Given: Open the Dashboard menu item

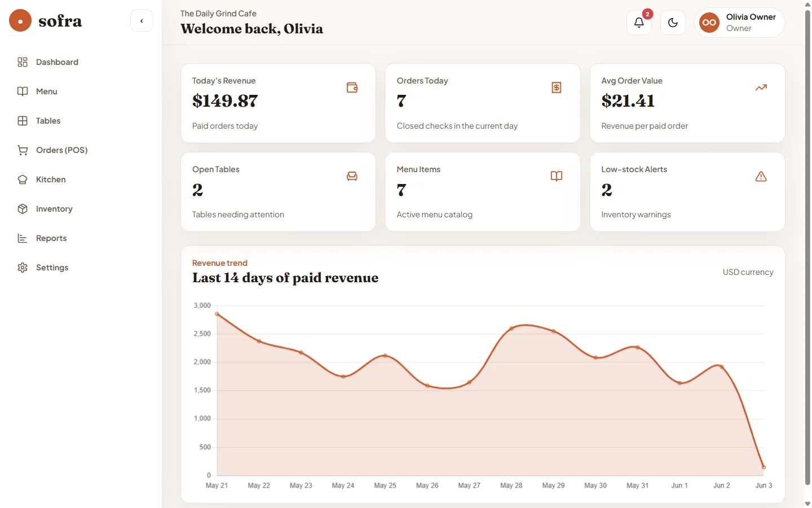Looking at the screenshot, I should 81,62.
